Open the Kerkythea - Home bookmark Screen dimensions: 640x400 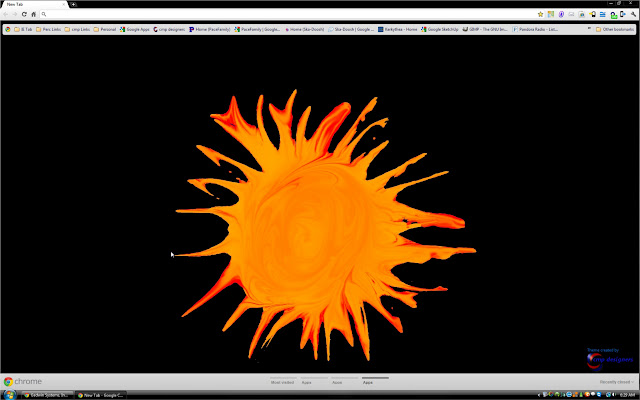[398, 29]
